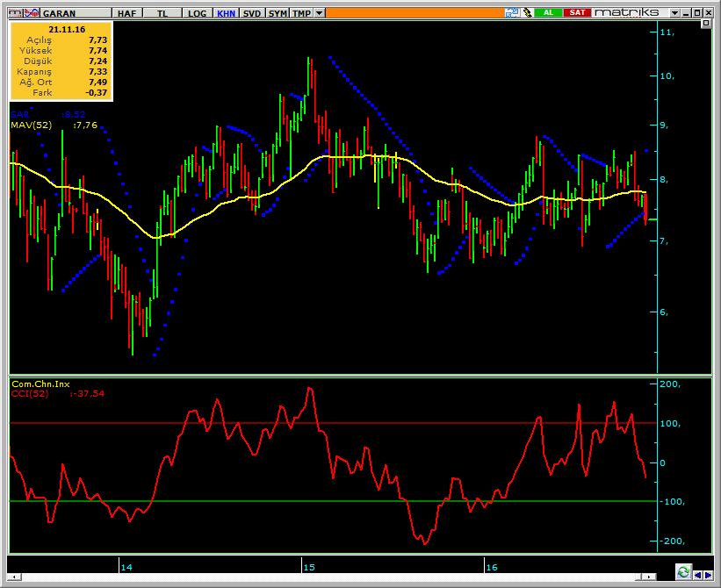Click the red SAT sell button
Screen dimensions: 721x588
point(577,12)
